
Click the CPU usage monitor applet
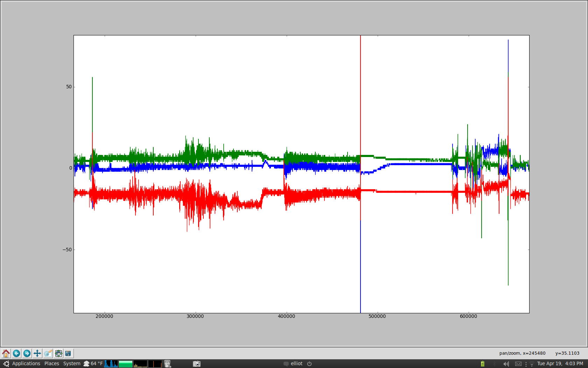[111, 363]
